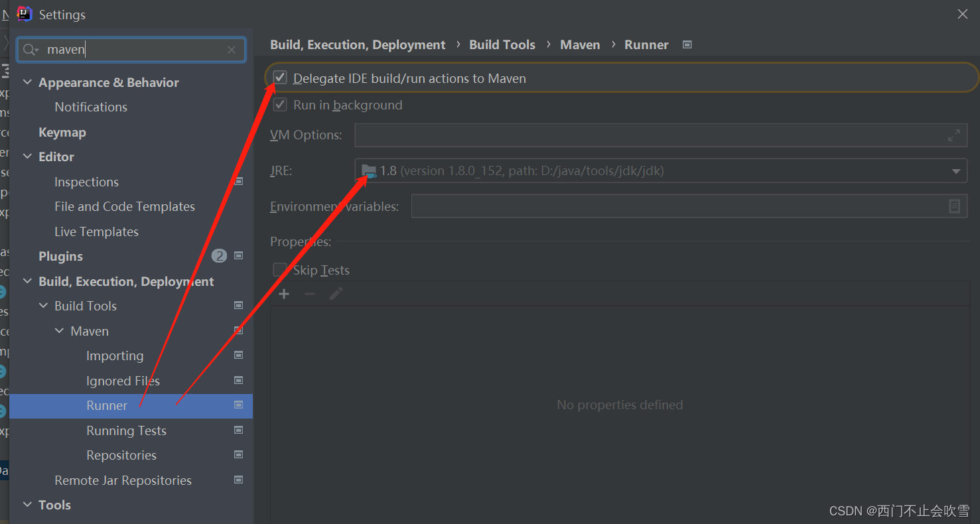Select Repositories under Maven
The image size is (980, 524).
[121, 455]
